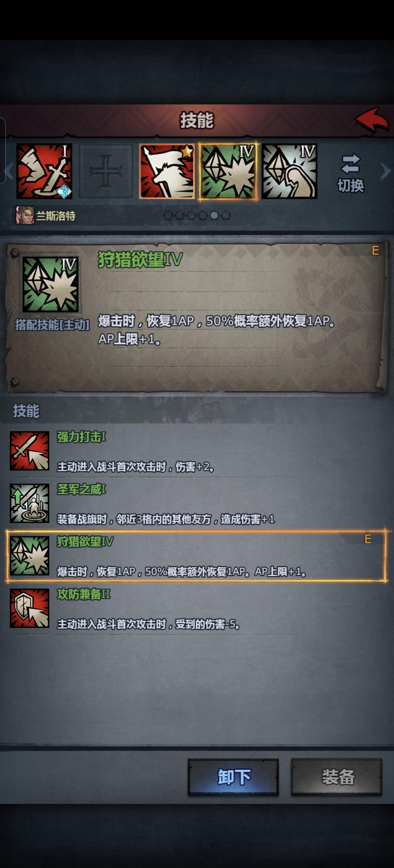Select the grey crystal arm IV slot

(289, 171)
